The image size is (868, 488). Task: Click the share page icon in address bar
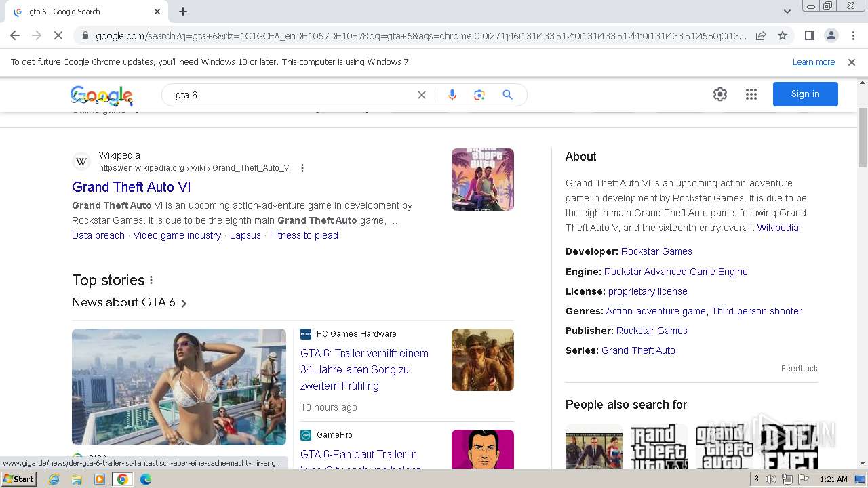coord(761,35)
